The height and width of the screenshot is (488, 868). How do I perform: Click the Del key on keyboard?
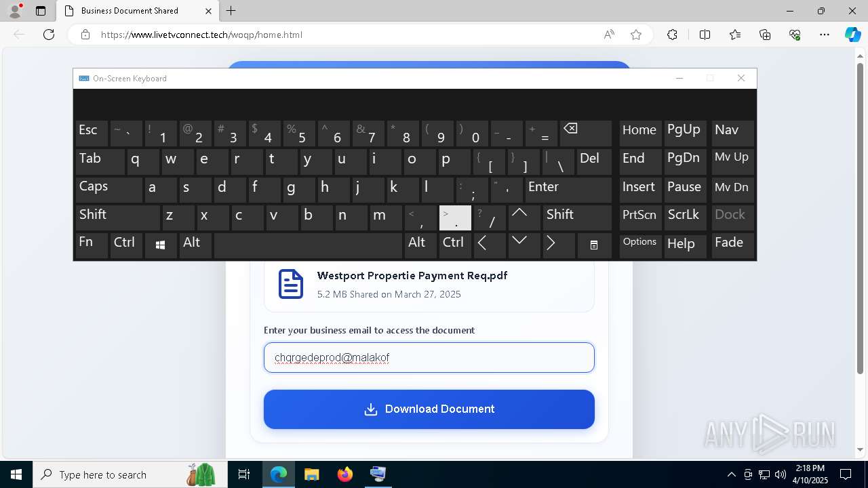click(x=594, y=162)
